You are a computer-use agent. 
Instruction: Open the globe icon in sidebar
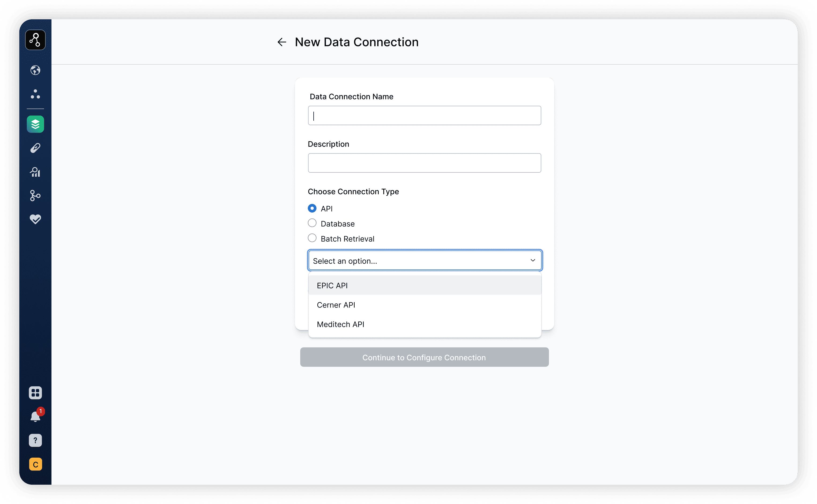[x=35, y=70]
